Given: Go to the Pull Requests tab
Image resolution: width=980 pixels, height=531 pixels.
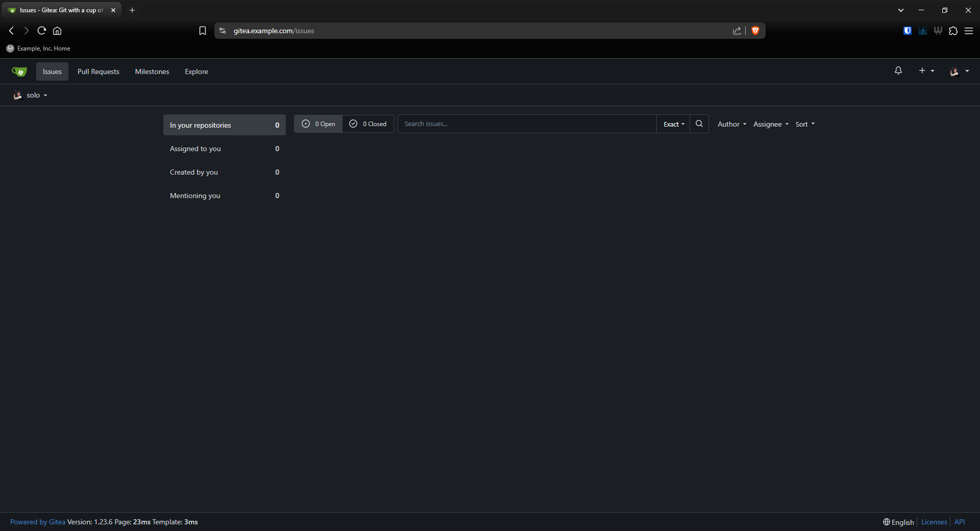Looking at the screenshot, I should pyautogui.click(x=98, y=71).
